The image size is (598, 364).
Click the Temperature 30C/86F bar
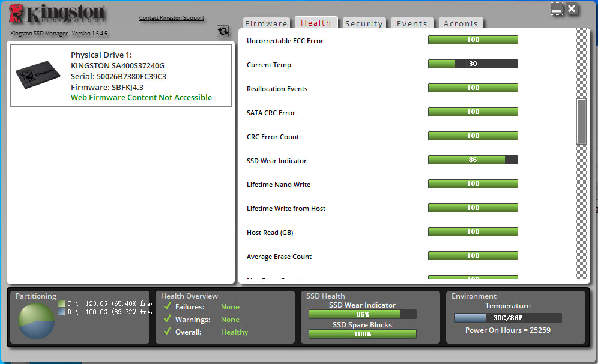click(x=507, y=318)
